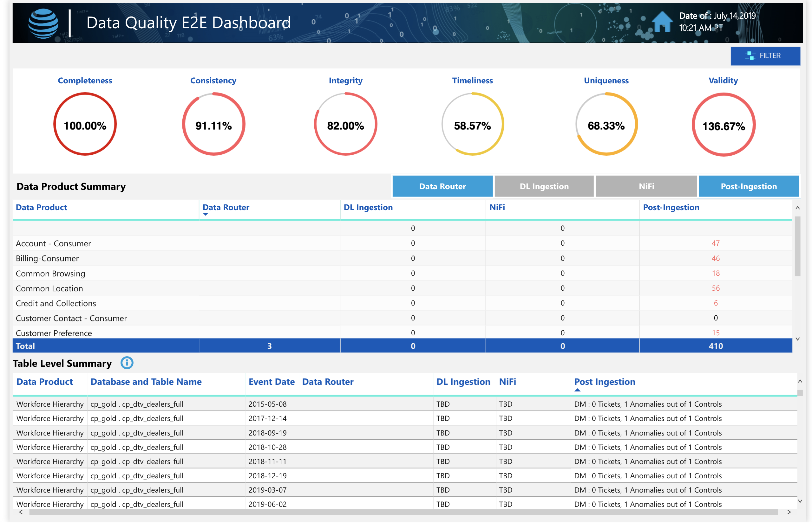Open the Table Level Summary info icon
Screen dimensions: 812x523
coord(127,363)
